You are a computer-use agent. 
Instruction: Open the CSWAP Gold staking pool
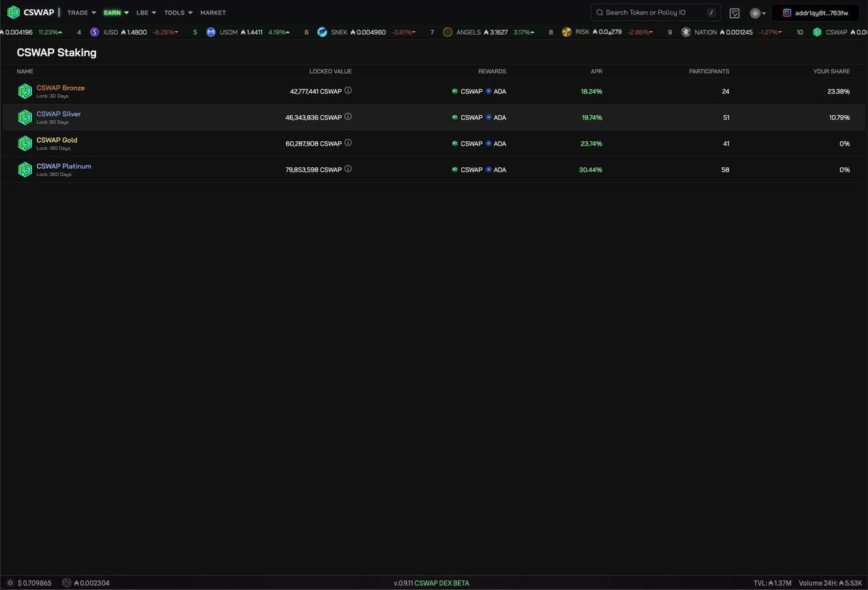57,140
